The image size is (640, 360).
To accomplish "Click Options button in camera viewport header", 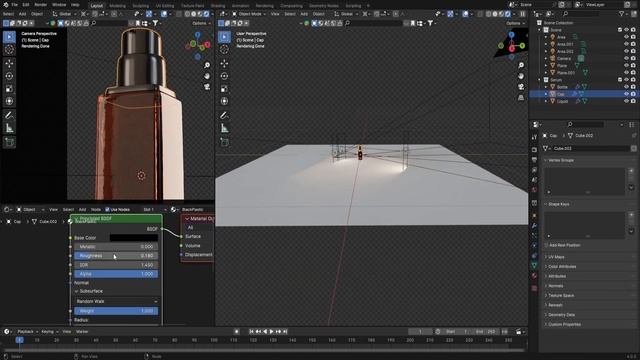I will tap(201, 23).
